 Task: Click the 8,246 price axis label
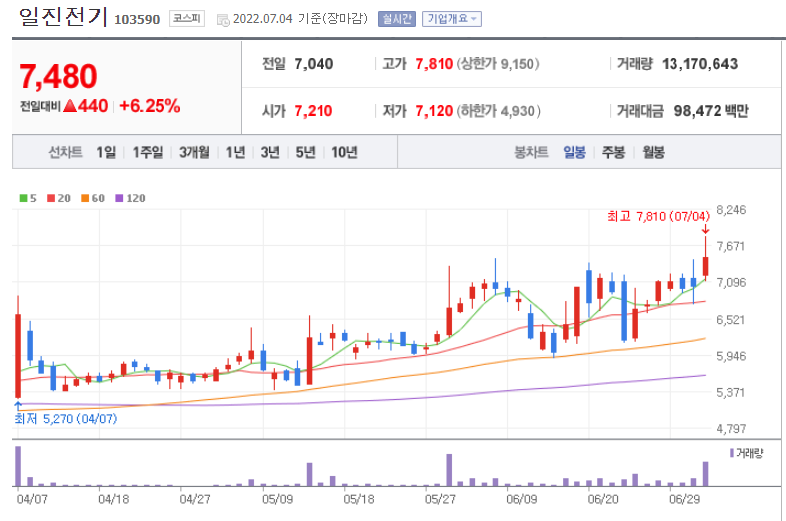click(x=731, y=210)
